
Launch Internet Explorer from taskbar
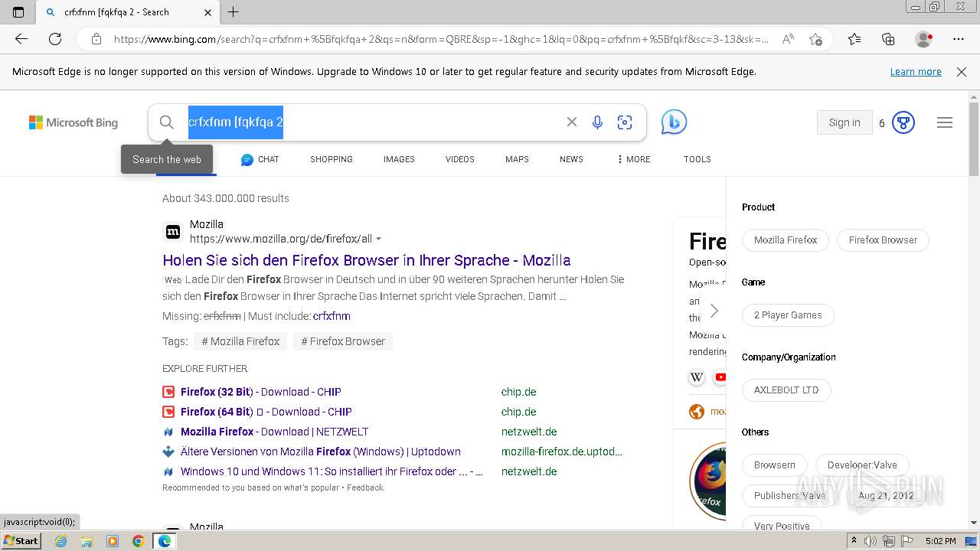(x=60, y=541)
